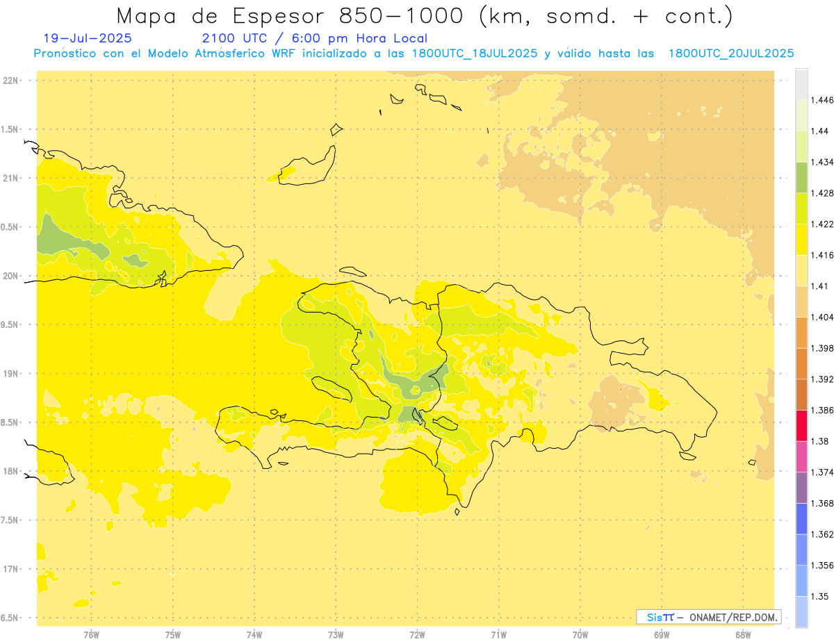Click the '1.386' colorbar value

(x=822, y=411)
